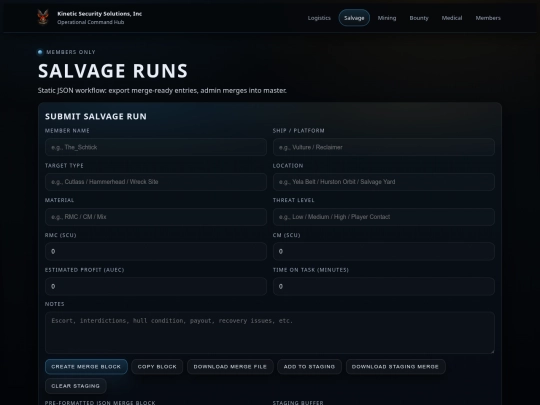This screenshot has height=405, width=540.
Task: Open the Members tab
Action: (488, 18)
